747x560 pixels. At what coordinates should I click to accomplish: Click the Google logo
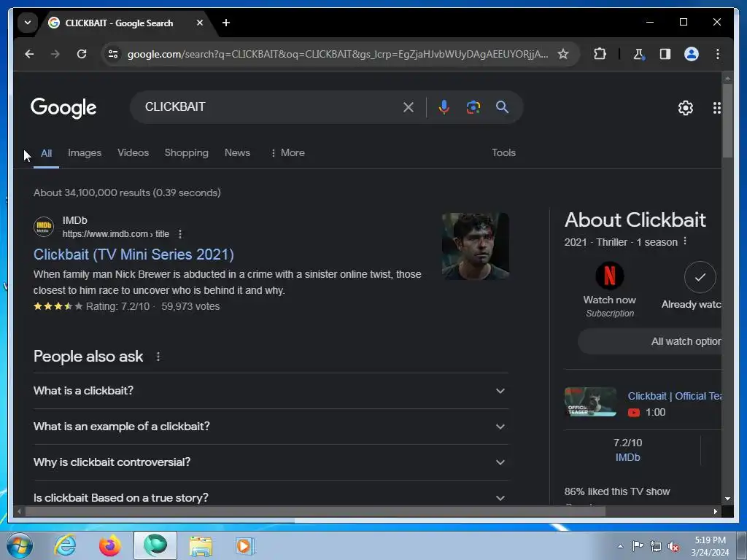[x=63, y=108]
